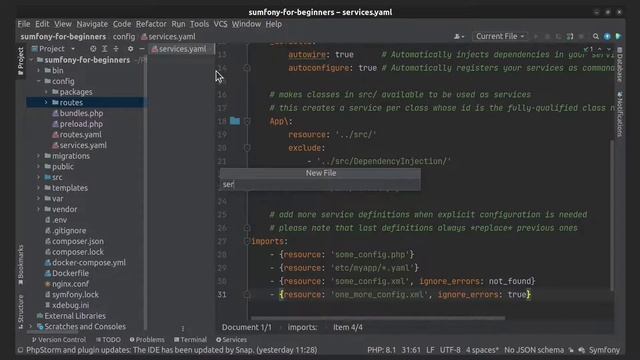The width and height of the screenshot is (640, 360).
Task: Expand Scratches and Consoles
Action: tap(31, 327)
